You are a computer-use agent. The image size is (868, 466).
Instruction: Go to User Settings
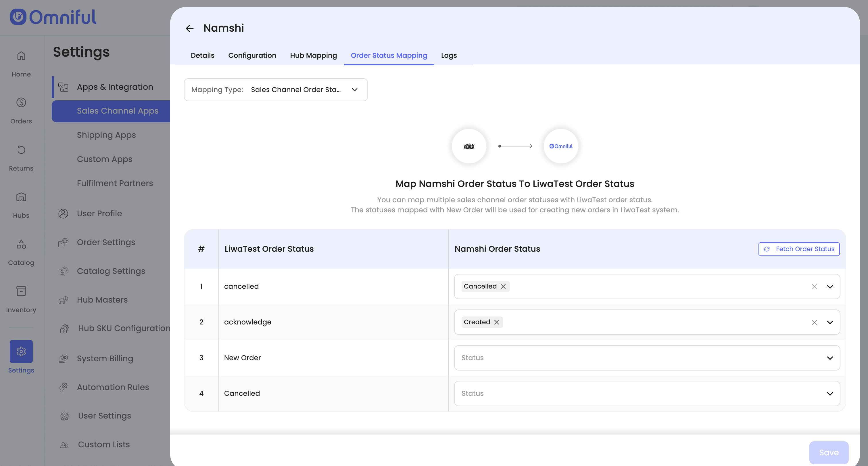click(x=104, y=416)
